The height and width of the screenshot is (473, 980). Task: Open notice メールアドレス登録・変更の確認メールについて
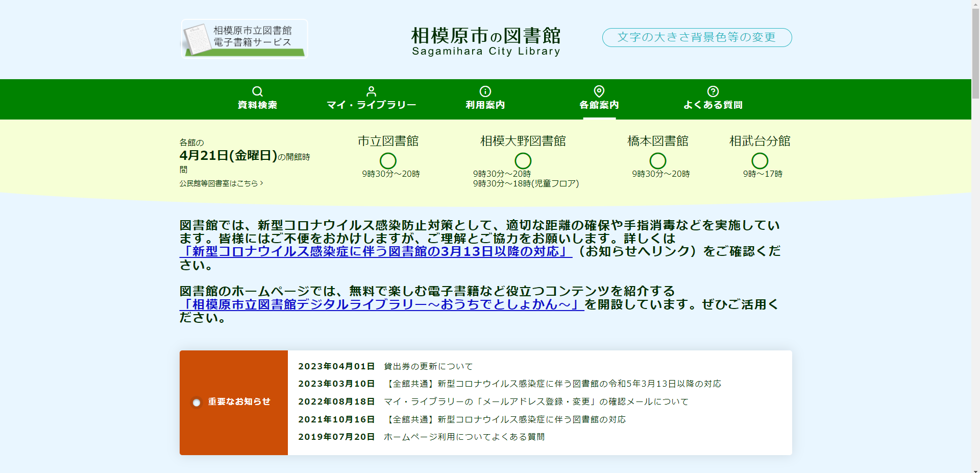(x=536, y=401)
